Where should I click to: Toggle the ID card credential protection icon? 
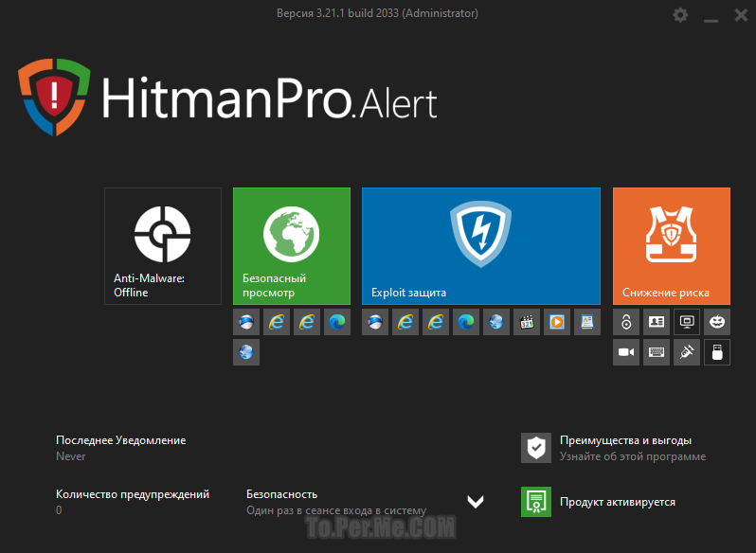click(657, 322)
